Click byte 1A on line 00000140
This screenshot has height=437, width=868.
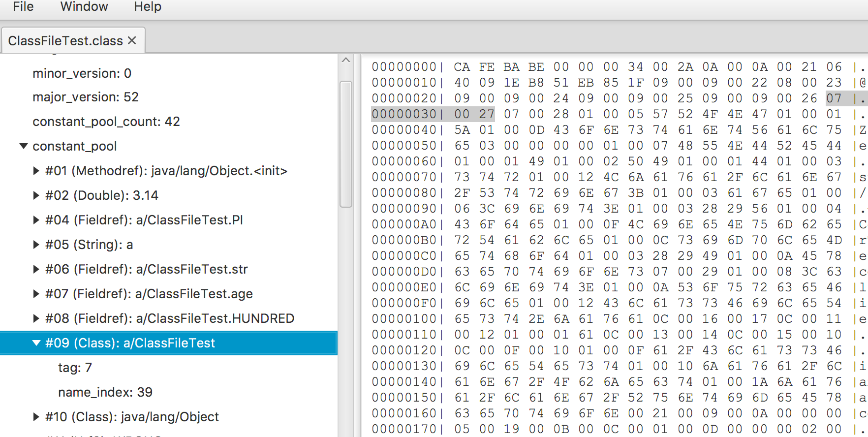click(759, 382)
